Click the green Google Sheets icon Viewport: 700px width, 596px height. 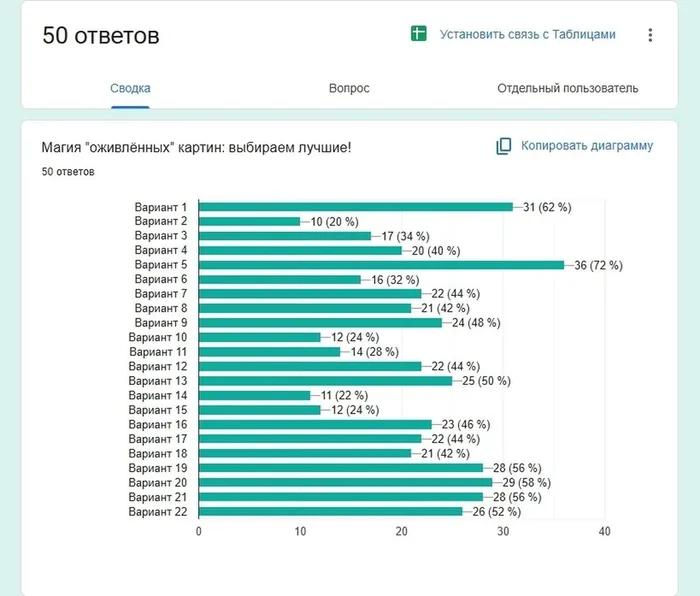pyautogui.click(x=419, y=34)
